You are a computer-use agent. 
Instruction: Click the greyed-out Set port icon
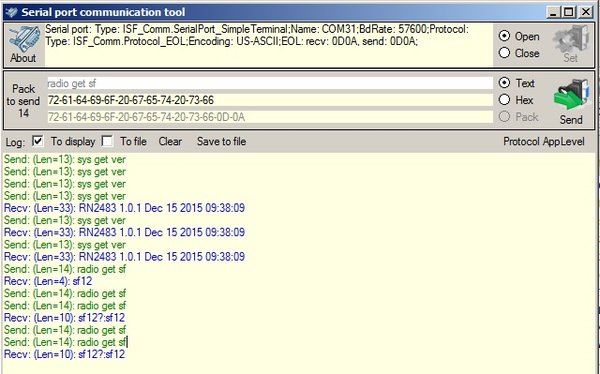[570, 38]
